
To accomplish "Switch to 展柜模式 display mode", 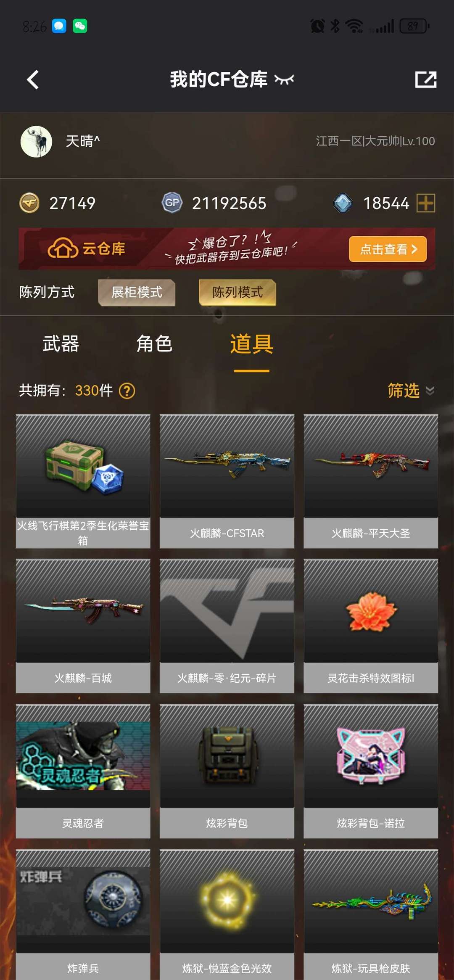I will click(x=137, y=292).
